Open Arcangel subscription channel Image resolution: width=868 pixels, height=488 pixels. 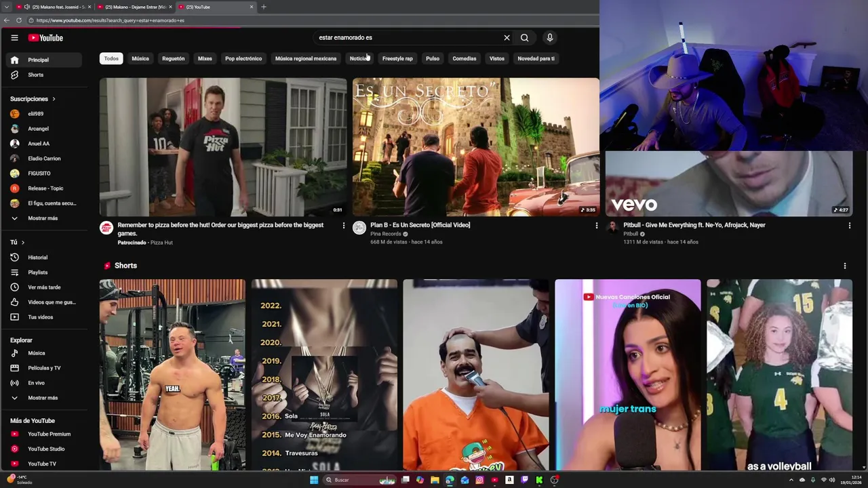(44, 129)
